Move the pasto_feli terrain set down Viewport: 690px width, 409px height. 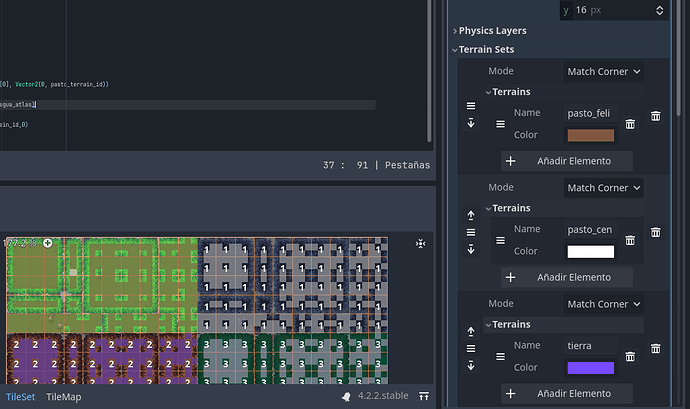(471, 123)
